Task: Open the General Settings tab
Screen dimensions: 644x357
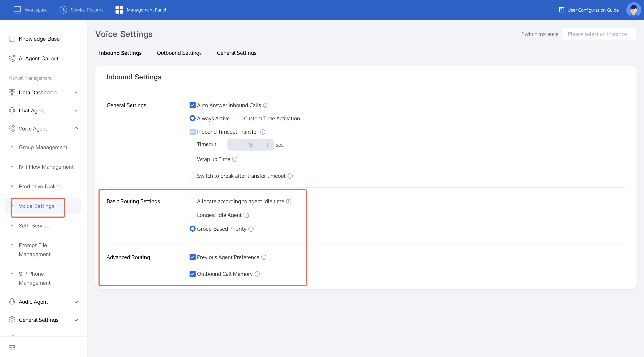Action: (x=236, y=53)
